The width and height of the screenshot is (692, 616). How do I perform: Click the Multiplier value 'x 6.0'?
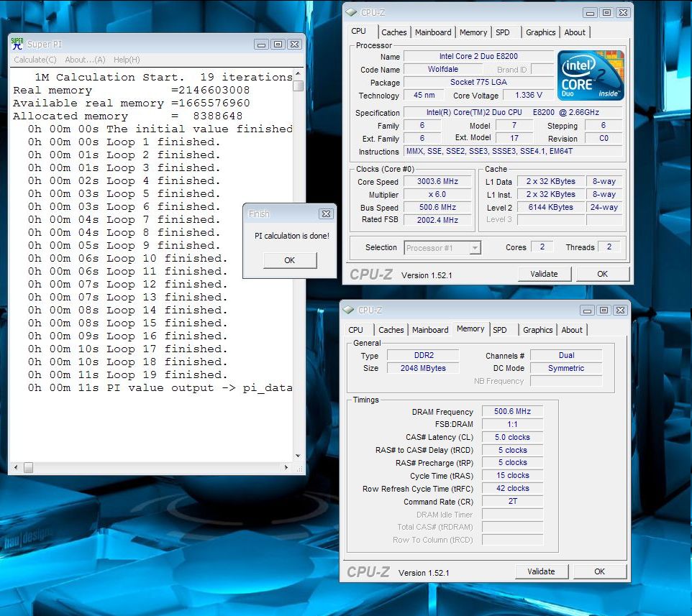pos(437,195)
